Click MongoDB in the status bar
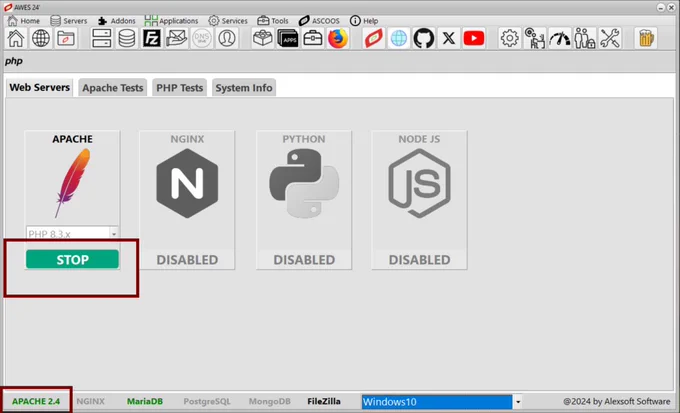 (x=269, y=401)
